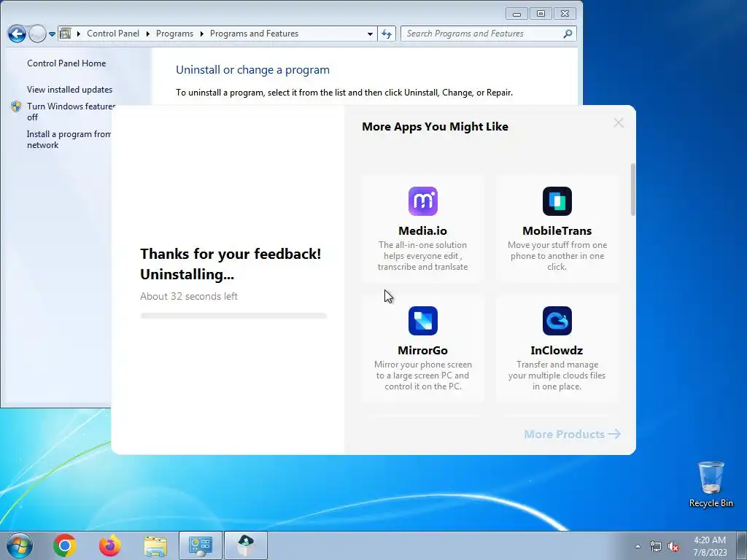Screen dimensions: 747x560
Task: Expand arrow after Programs breadcrumb
Action: click(x=201, y=34)
